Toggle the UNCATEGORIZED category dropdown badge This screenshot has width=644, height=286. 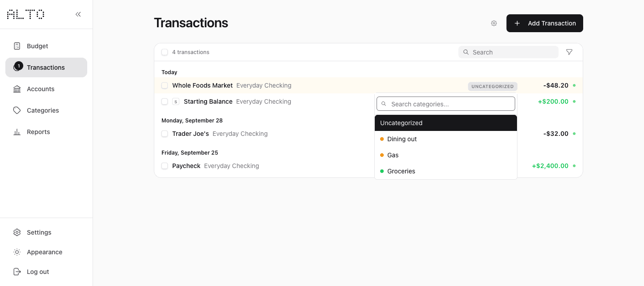[492, 86]
